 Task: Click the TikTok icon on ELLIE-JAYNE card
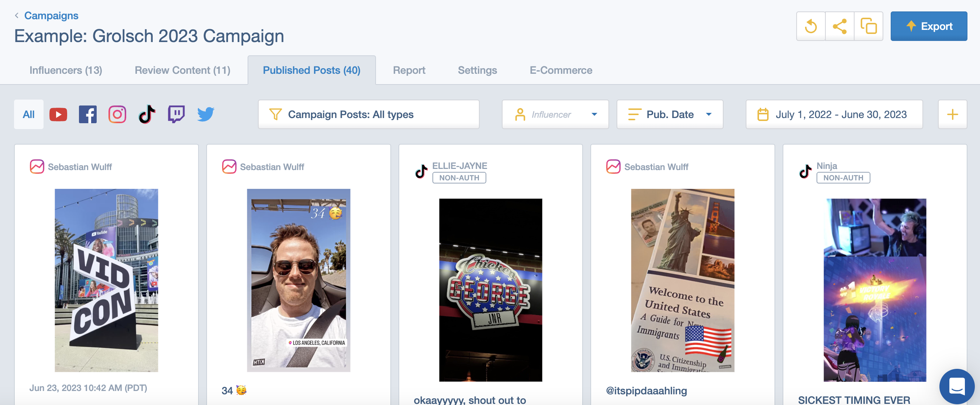[421, 172]
